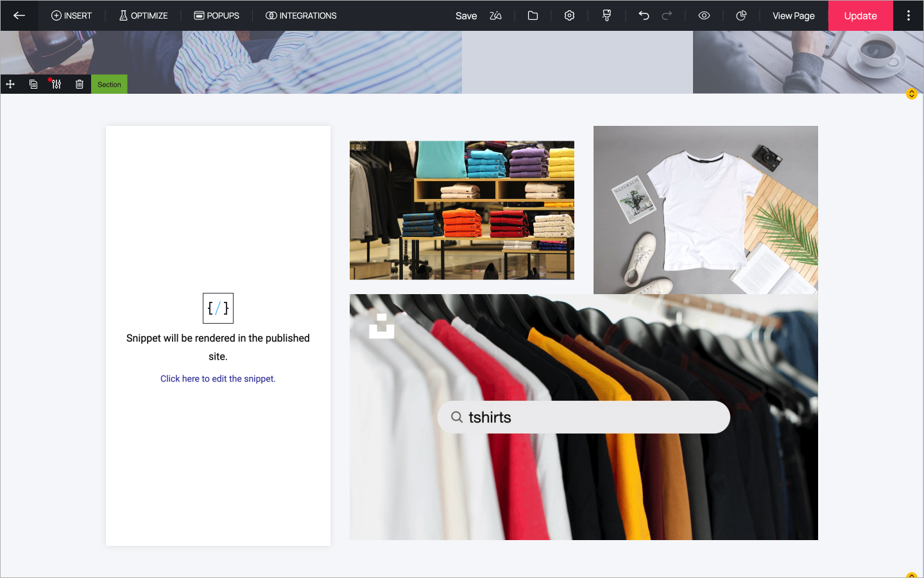Click the code snippet braces icon
This screenshot has height=578, width=924.
218,308
